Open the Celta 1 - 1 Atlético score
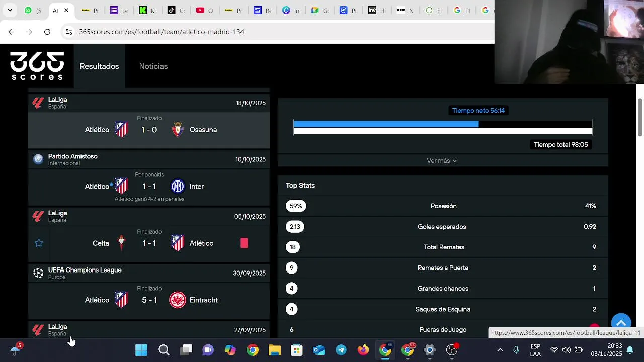 (149, 243)
